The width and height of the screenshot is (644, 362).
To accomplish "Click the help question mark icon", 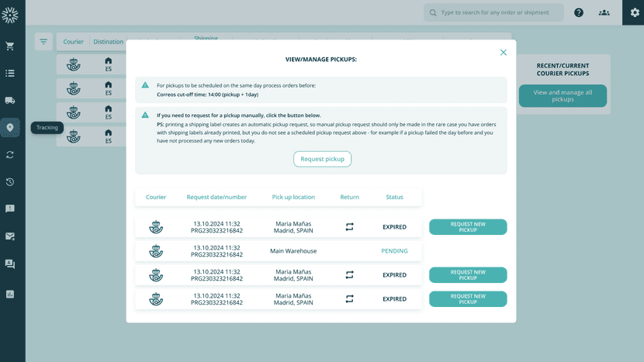I will (579, 12).
